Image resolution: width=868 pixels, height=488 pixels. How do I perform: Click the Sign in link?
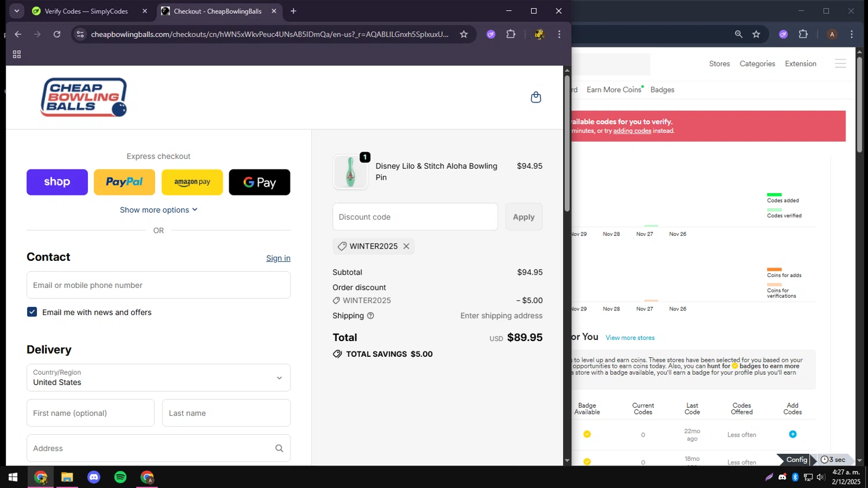pyautogui.click(x=278, y=258)
